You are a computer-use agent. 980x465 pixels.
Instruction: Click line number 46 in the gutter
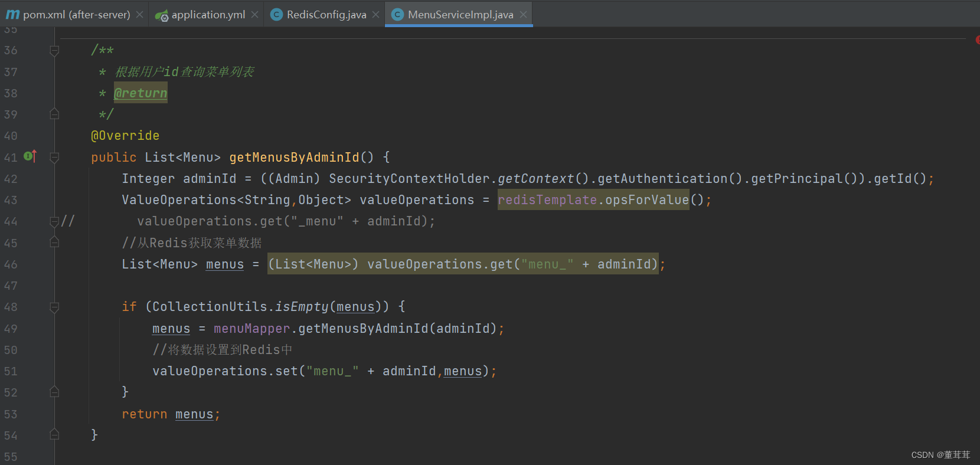11,264
